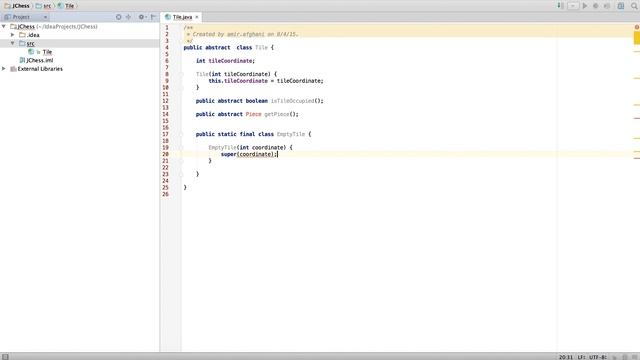Click the Search Everywhere magnifier icon
This screenshot has height=360, width=640.
coord(634,6)
